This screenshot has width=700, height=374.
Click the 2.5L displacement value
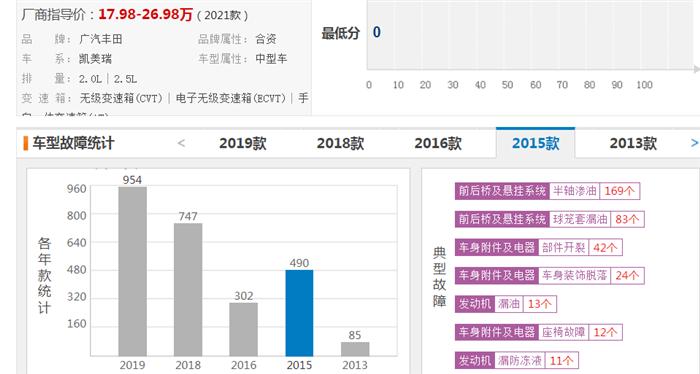click(125, 79)
